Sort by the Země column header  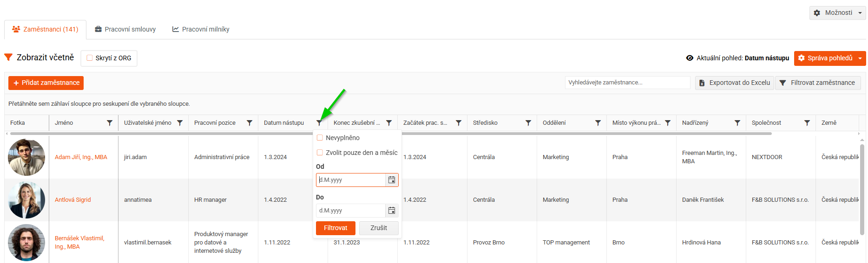(829, 123)
